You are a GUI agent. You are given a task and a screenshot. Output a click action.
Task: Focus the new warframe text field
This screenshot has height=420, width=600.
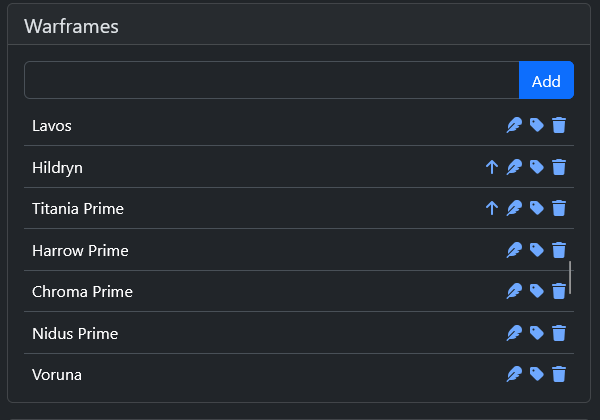271,80
